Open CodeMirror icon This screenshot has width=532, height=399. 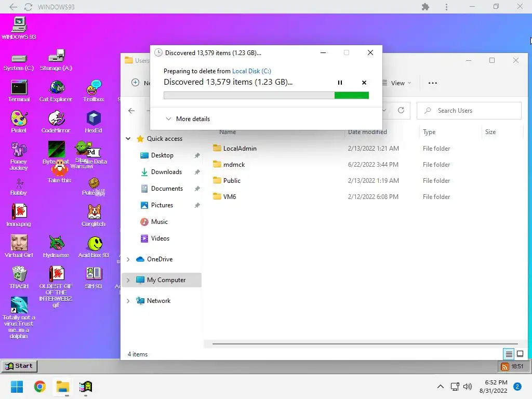[x=56, y=122]
